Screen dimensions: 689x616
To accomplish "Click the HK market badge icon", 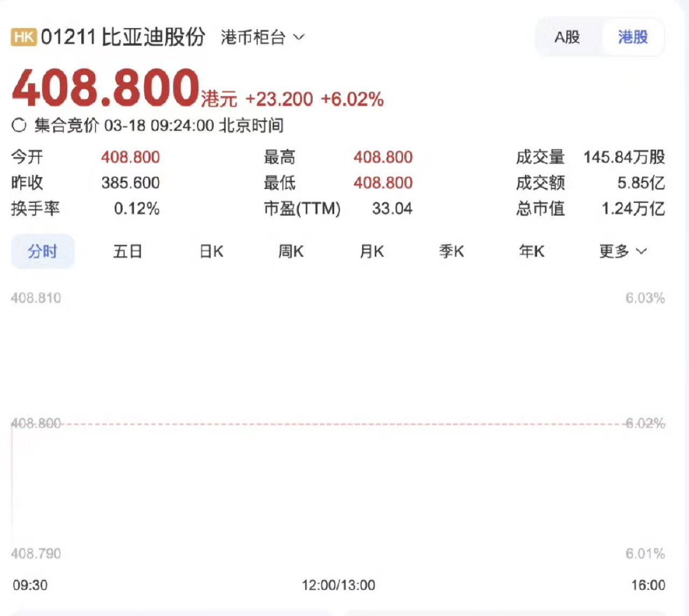I will point(23,37).
